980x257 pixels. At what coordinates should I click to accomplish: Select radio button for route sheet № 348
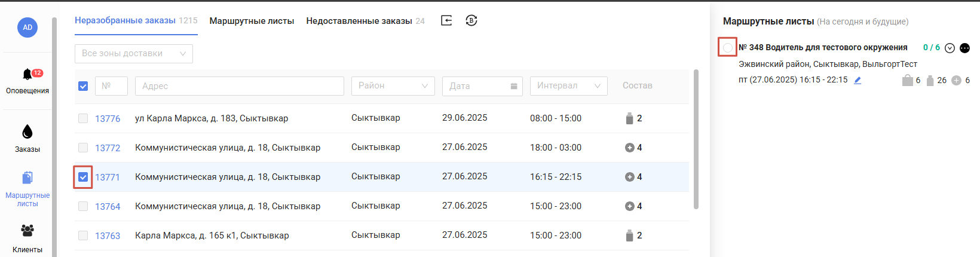click(x=727, y=47)
